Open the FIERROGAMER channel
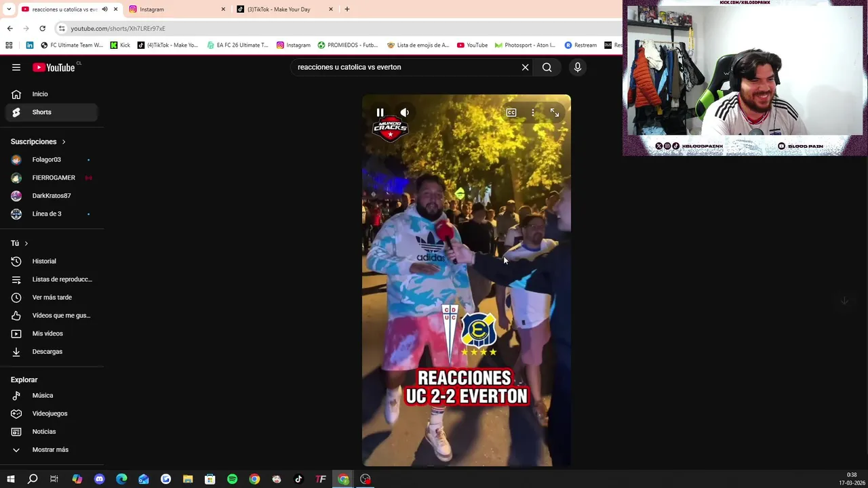Viewport: 868px width, 488px height. [x=52, y=178]
